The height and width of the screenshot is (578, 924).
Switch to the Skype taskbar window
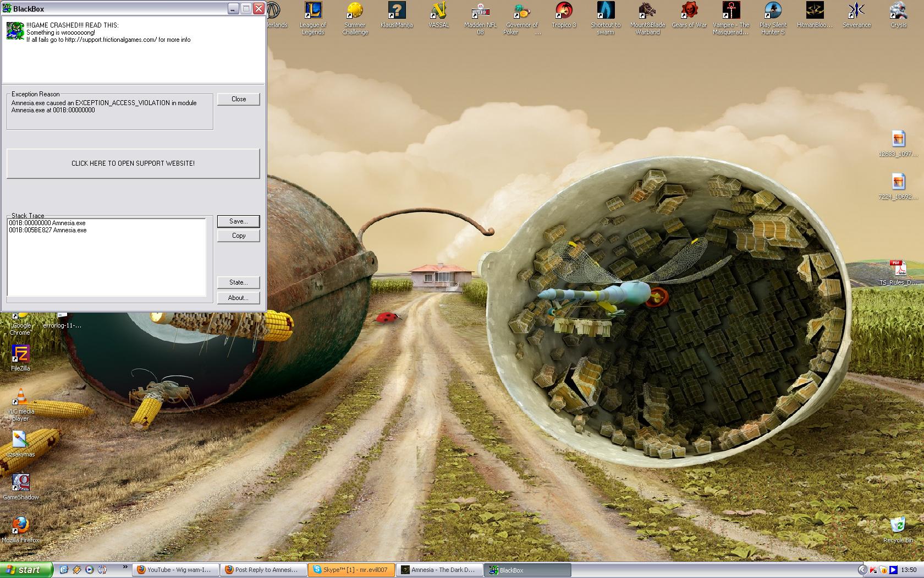pyautogui.click(x=351, y=570)
